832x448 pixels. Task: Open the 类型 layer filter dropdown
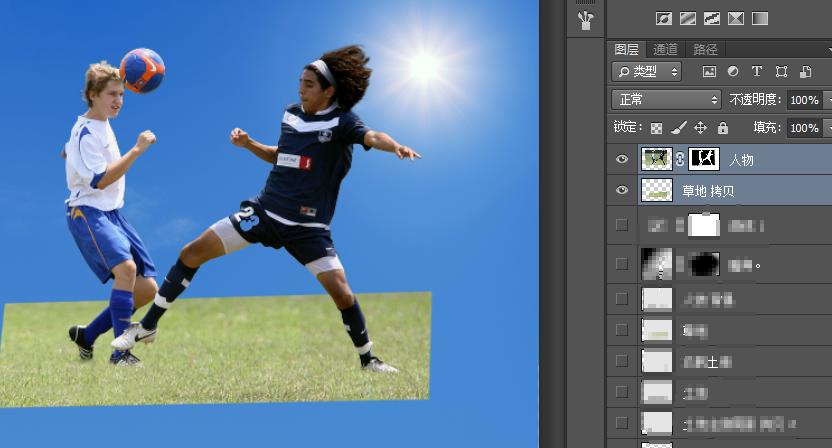coord(646,72)
